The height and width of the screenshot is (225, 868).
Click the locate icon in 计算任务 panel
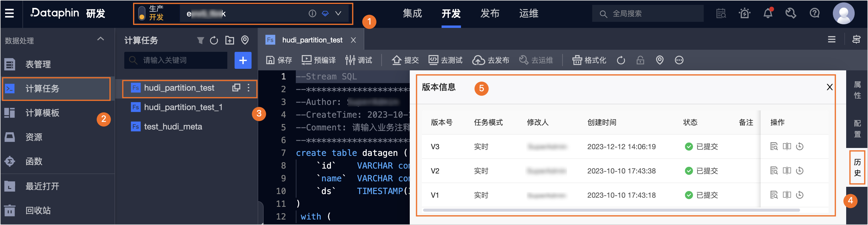coord(245,40)
